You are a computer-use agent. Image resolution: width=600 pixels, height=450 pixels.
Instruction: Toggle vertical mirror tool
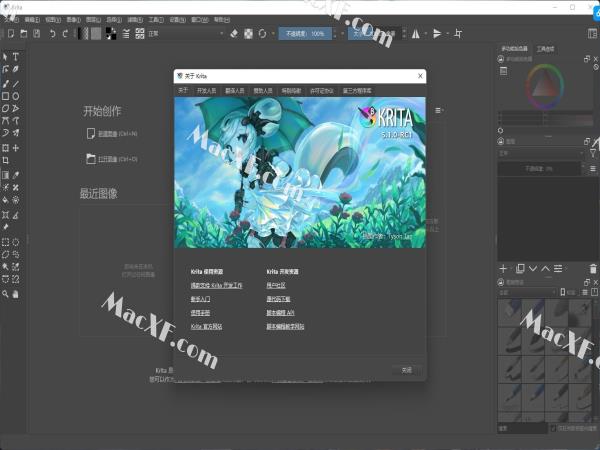pyautogui.click(x=437, y=34)
